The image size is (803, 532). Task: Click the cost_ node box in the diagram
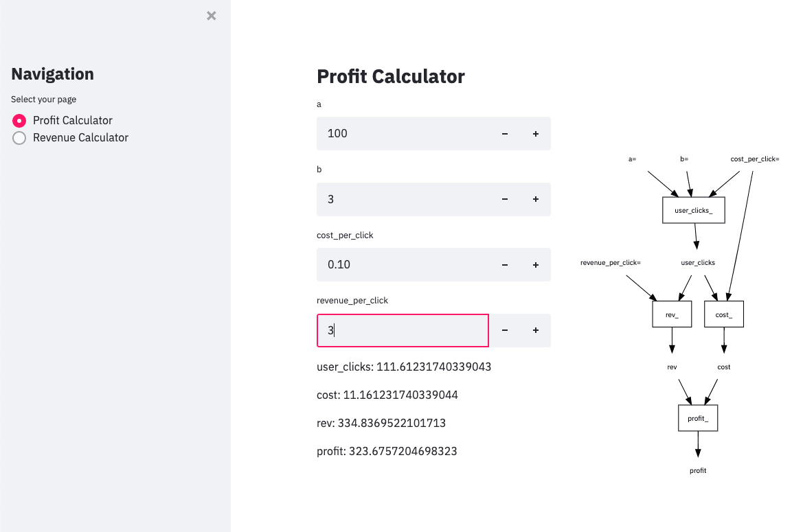724,314
